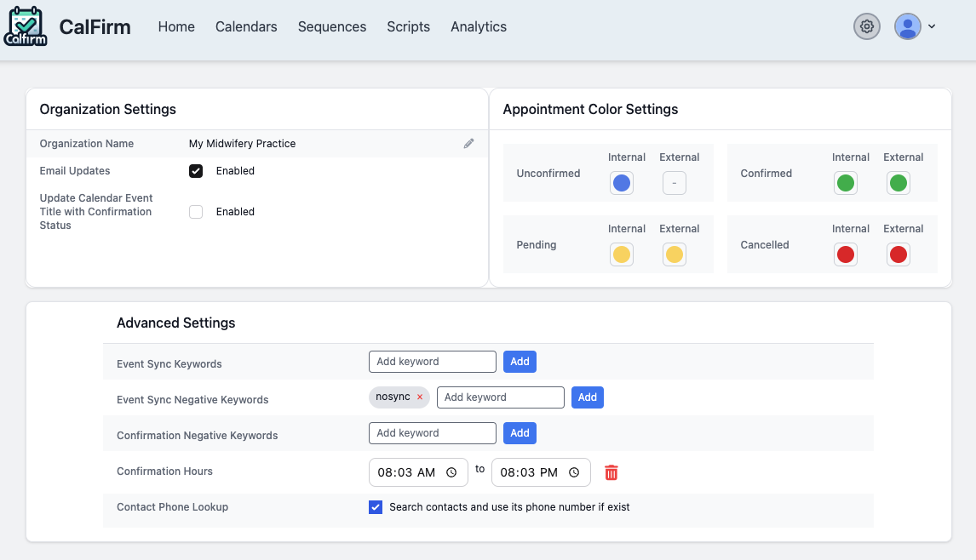Change Confirmed Internal green color
This screenshot has height=560, width=976.
(846, 183)
